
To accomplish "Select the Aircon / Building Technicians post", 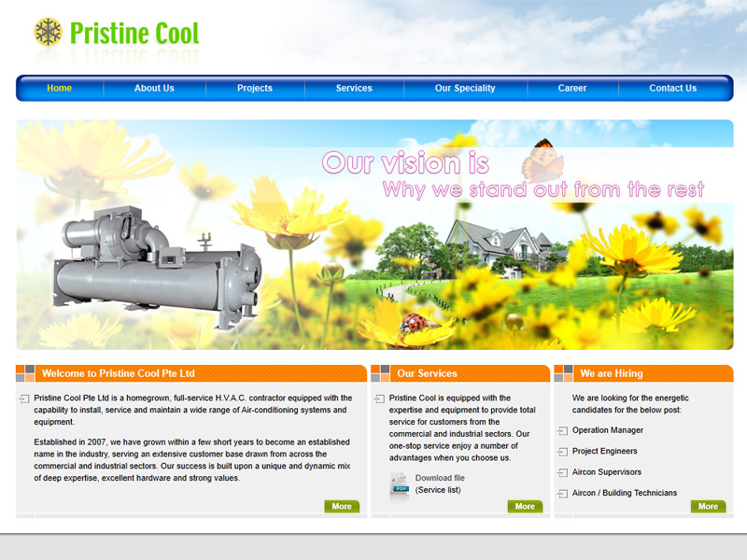I will (625, 494).
